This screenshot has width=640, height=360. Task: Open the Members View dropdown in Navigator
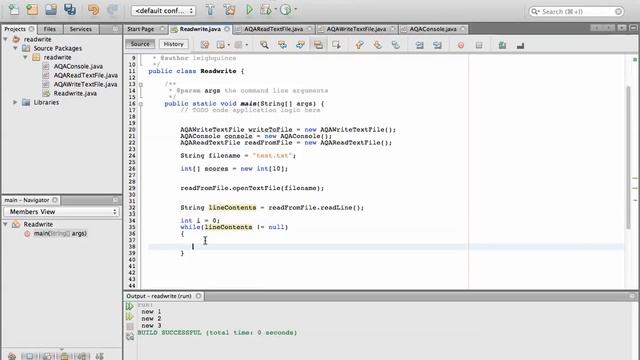[61, 212]
